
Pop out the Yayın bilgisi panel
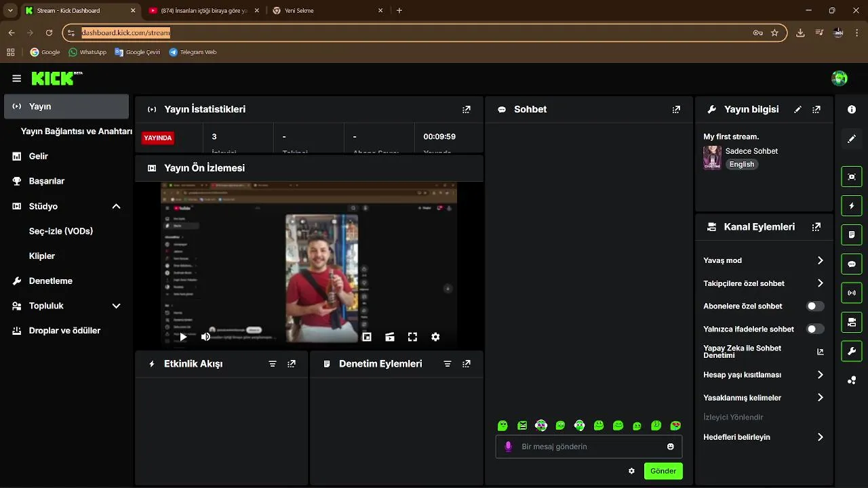point(816,110)
